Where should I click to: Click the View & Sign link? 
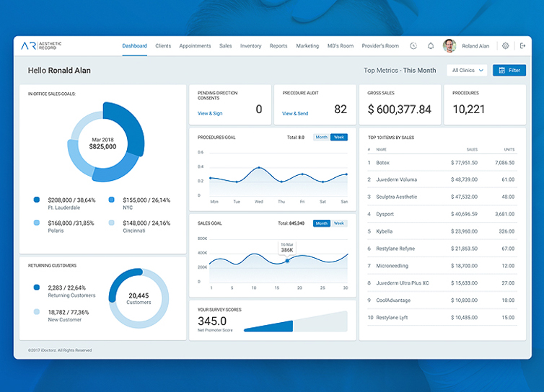click(x=210, y=113)
